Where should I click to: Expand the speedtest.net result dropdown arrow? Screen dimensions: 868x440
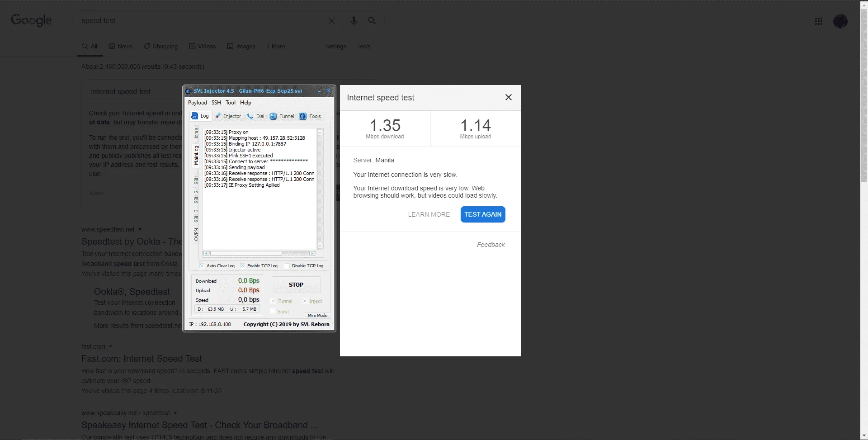click(x=140, y=229)
